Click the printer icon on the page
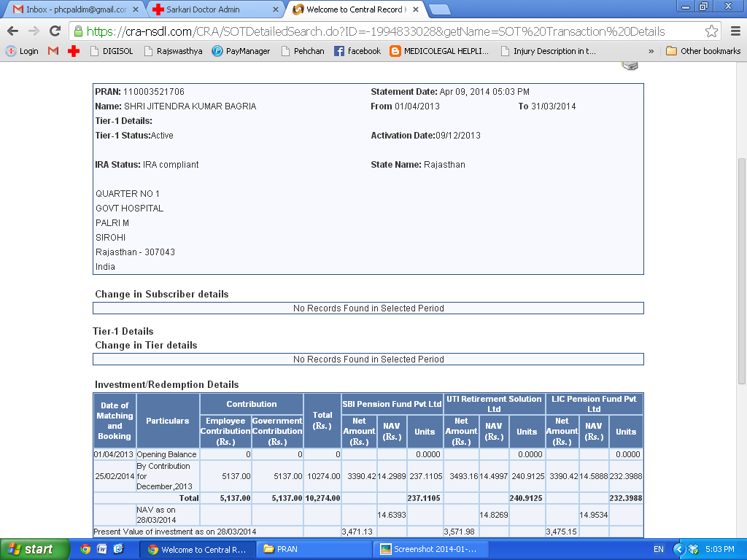 tap(630, 66)
